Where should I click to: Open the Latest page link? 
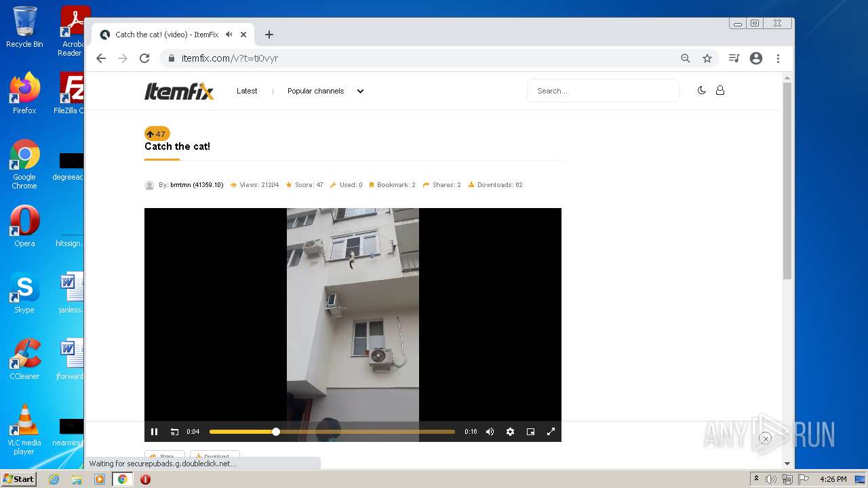(247, 91)
